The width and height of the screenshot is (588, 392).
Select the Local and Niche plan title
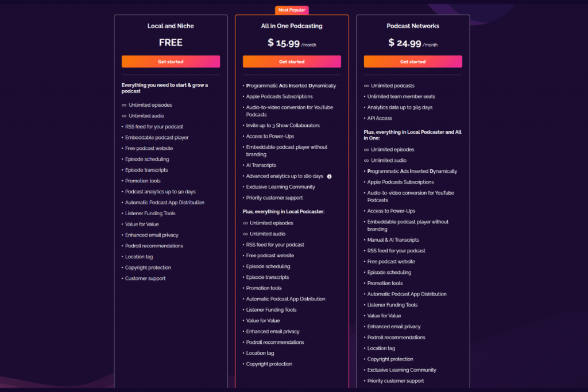pyautogui.click(x=171, y=26)
